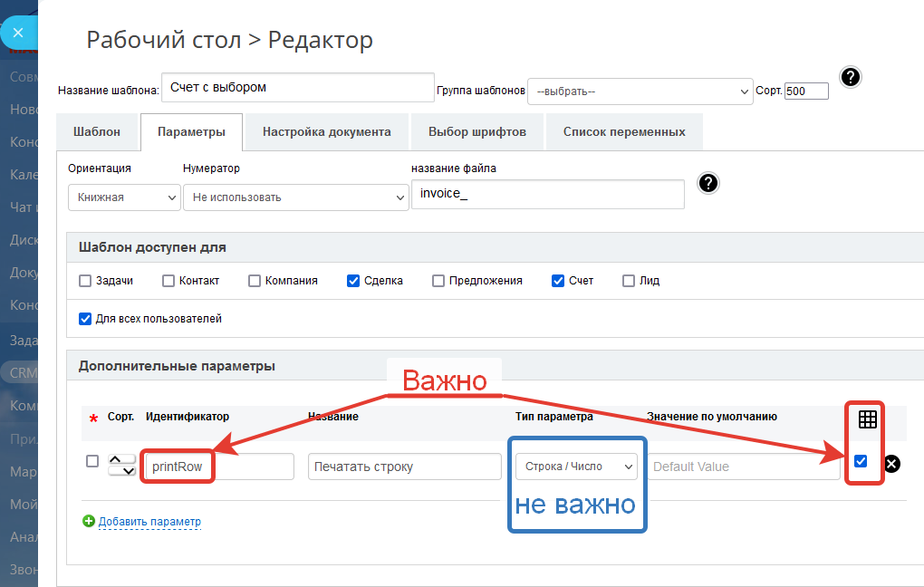The image size is (924, 587).
Task: Toggle the table checkbox for printRow parameter
Action: (861, 461)
